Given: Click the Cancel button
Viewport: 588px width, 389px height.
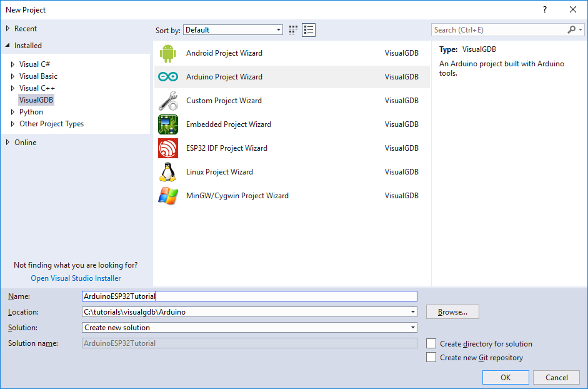Looking at the screenshot, I should click(x=557, y=377).
